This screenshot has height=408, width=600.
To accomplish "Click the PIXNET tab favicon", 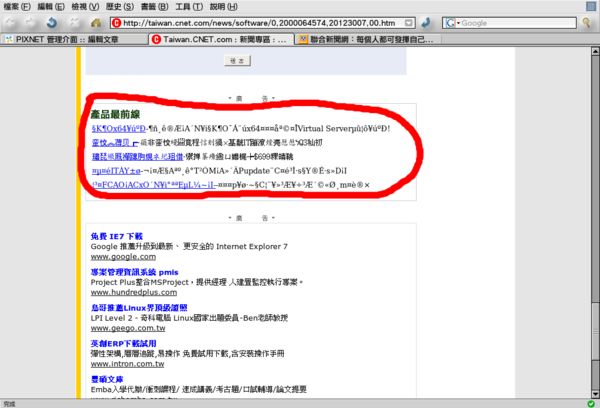I will click(9, 39).
